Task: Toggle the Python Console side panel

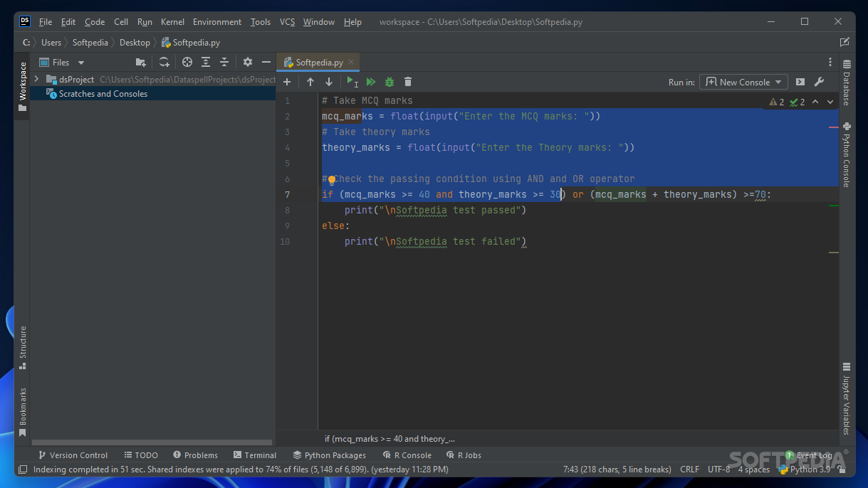Action: (847, 154)
